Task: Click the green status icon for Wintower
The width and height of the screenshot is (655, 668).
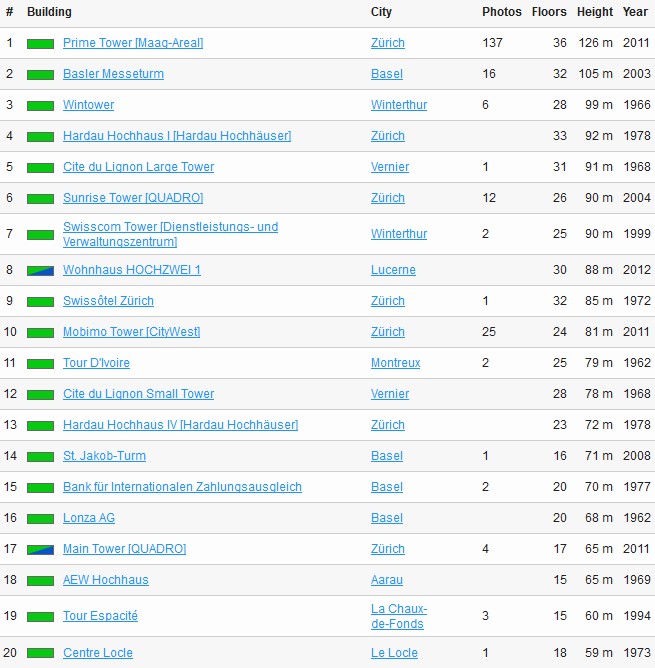Action: click(40, 106)
